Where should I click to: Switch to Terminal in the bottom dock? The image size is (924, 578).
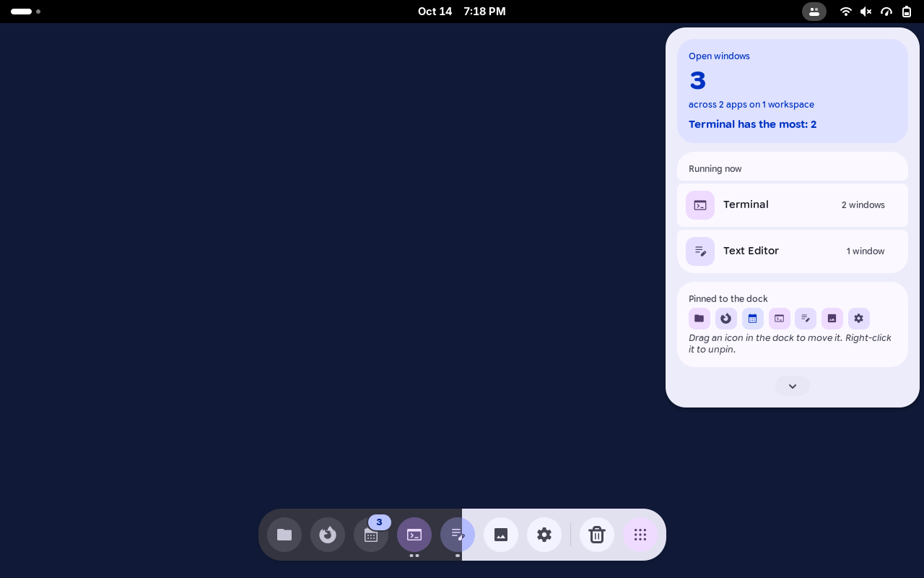click(x=414, y=535)
